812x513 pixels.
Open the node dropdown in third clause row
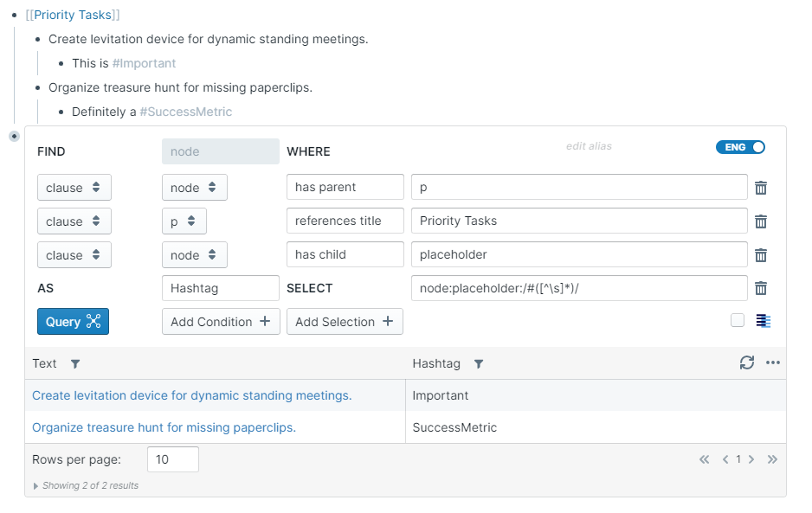pos(194,255)
